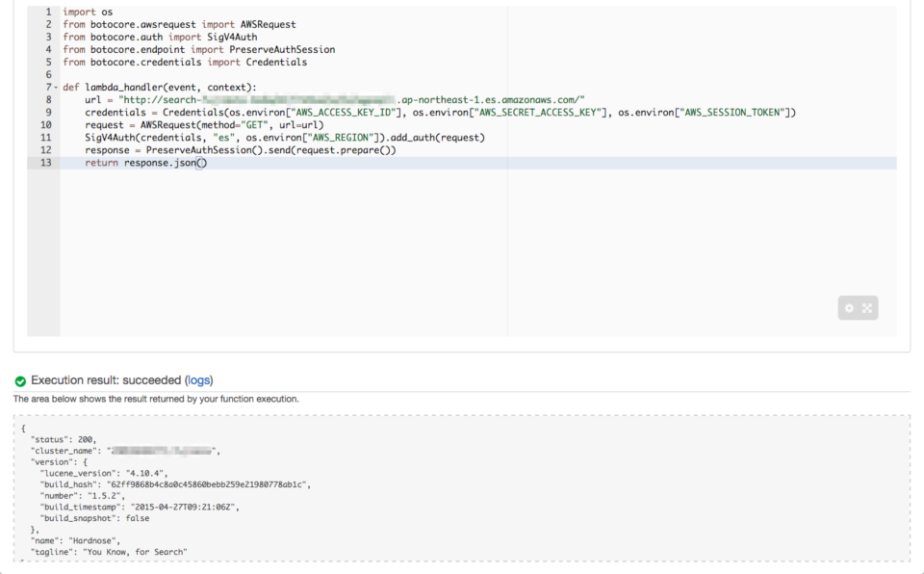Screen dimensions: 924x574
Task: Click the SigV4Auth import statement line
Action: tap(160, 38)
